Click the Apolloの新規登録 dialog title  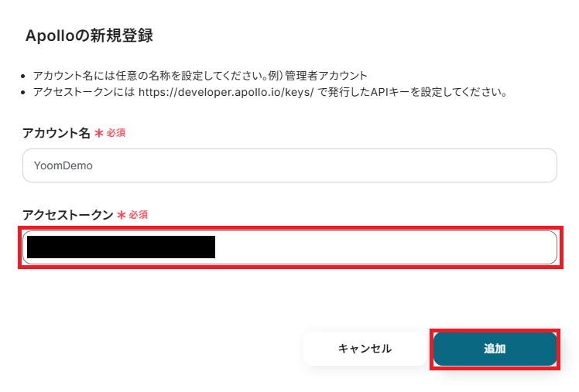click(89, 36)
